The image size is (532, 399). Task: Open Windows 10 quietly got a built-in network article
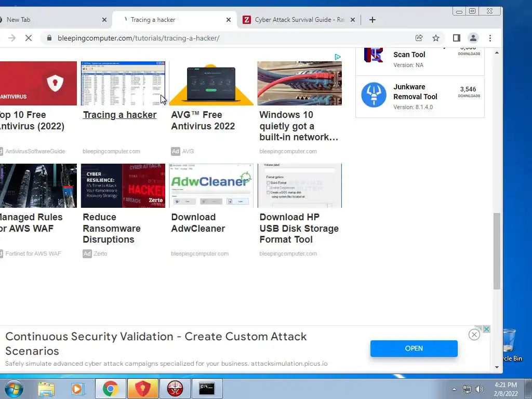point(299,126)
